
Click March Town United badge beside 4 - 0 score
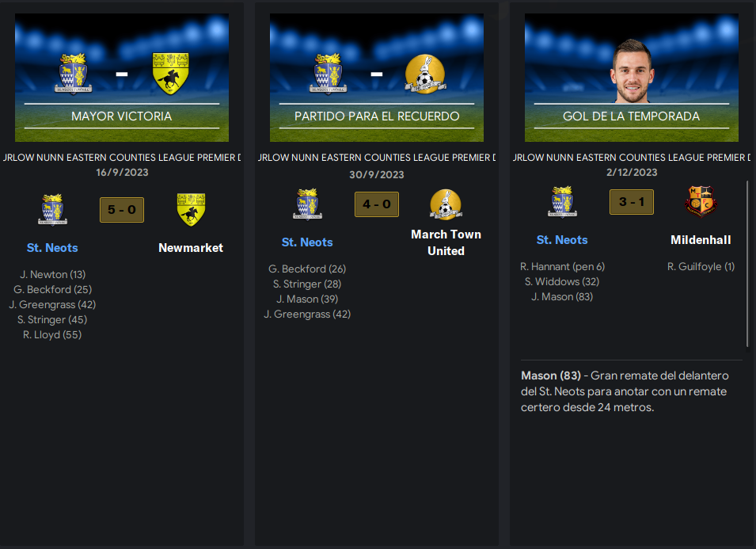[446, 204]
